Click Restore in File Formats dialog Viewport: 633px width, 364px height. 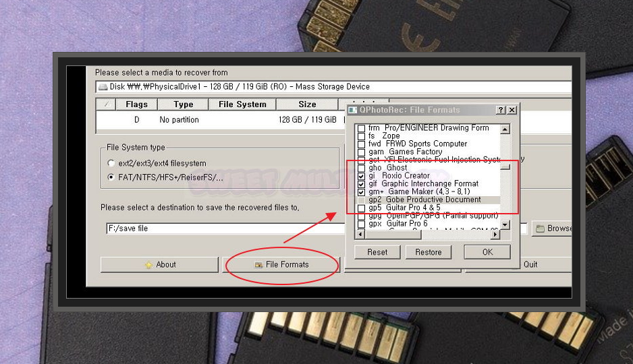click(429, 252)
